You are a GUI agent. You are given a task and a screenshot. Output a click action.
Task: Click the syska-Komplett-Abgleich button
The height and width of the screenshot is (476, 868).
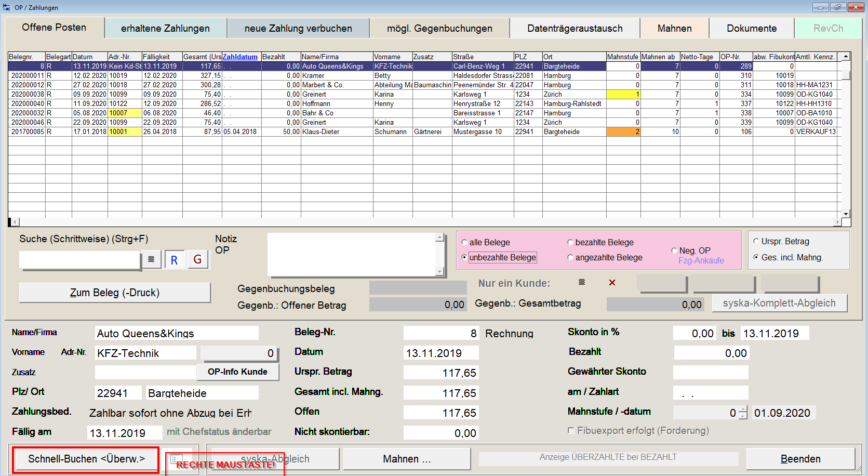[779, 303]
